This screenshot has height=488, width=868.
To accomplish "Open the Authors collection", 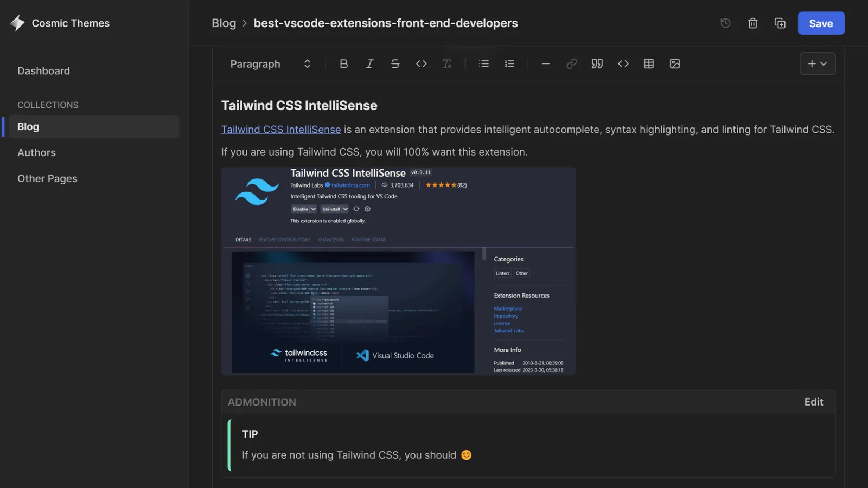I will coord(36,153).
